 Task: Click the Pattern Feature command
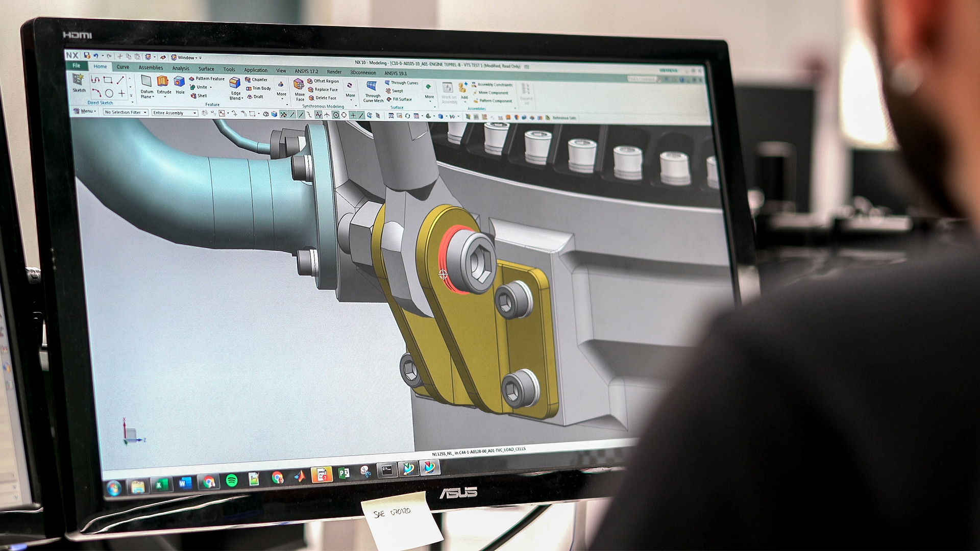[x=207, y=79]
